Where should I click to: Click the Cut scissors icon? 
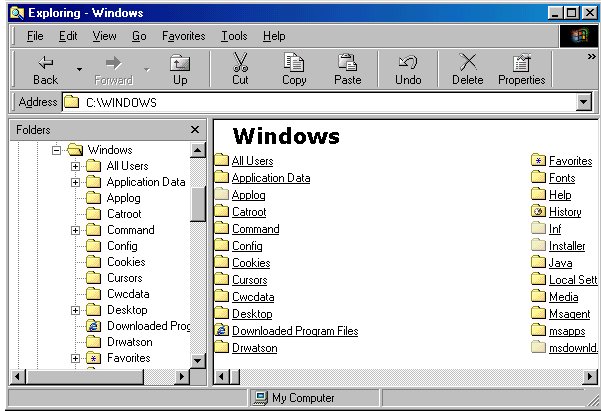pos(240,62)
